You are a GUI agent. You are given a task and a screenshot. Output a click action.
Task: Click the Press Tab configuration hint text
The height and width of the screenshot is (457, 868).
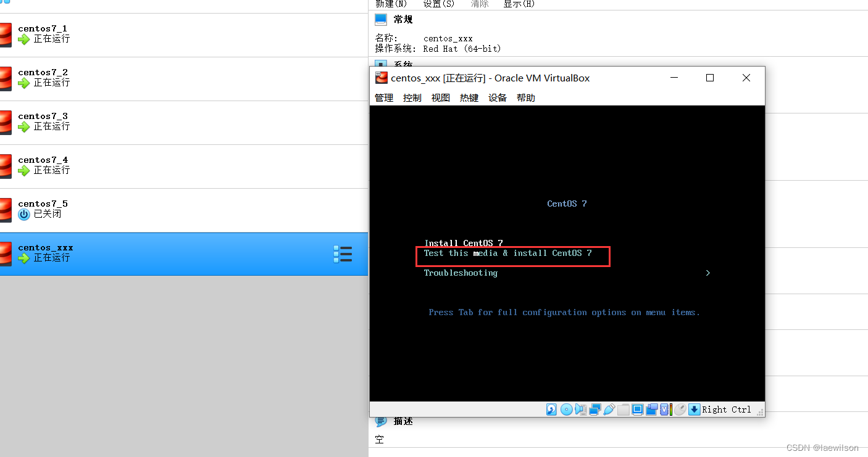pos(564,313)
